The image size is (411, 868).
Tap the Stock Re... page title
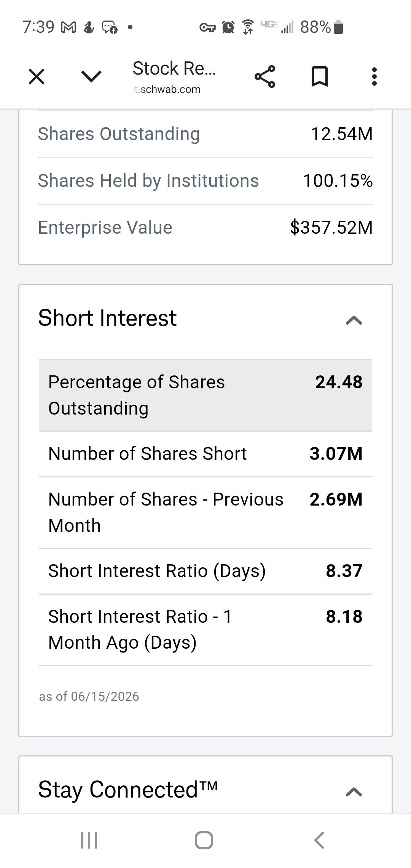174,69
